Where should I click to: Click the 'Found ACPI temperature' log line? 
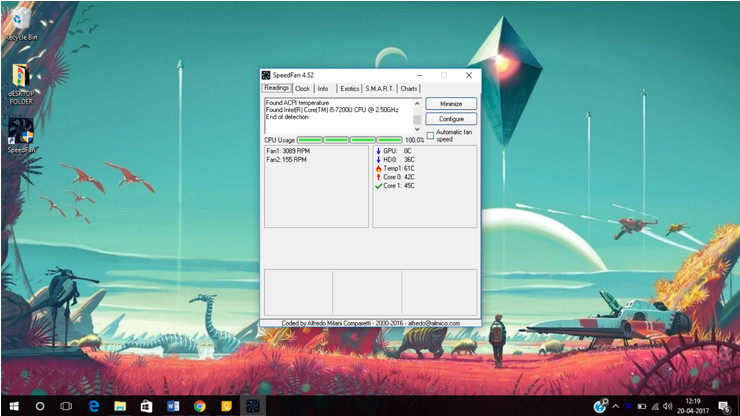[297, 102]
